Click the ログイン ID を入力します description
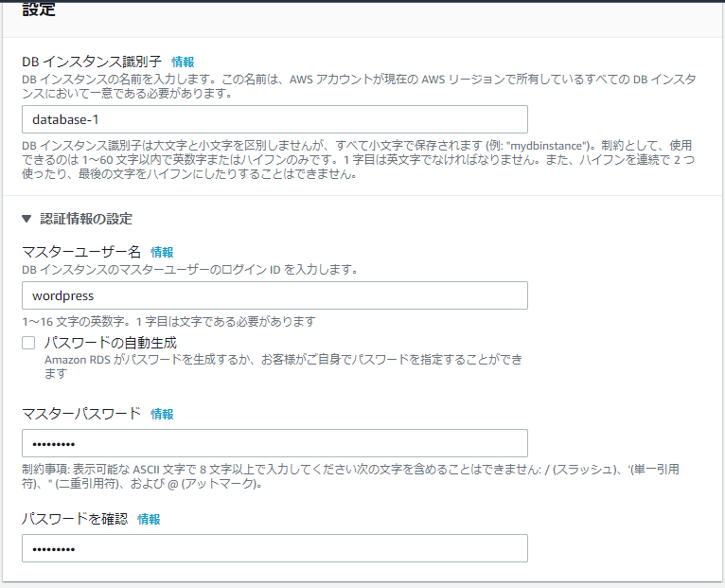 click(189, 269)
